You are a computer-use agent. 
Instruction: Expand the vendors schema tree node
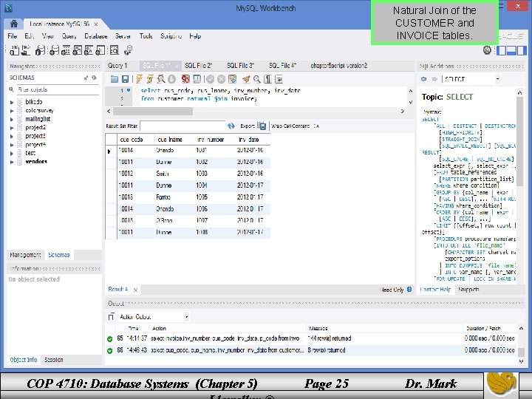coord(12,162)
